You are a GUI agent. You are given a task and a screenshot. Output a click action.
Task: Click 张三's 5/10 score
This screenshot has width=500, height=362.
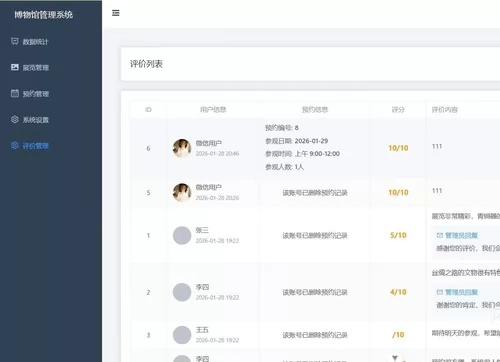pyautogui.click(x=398, y=235)
